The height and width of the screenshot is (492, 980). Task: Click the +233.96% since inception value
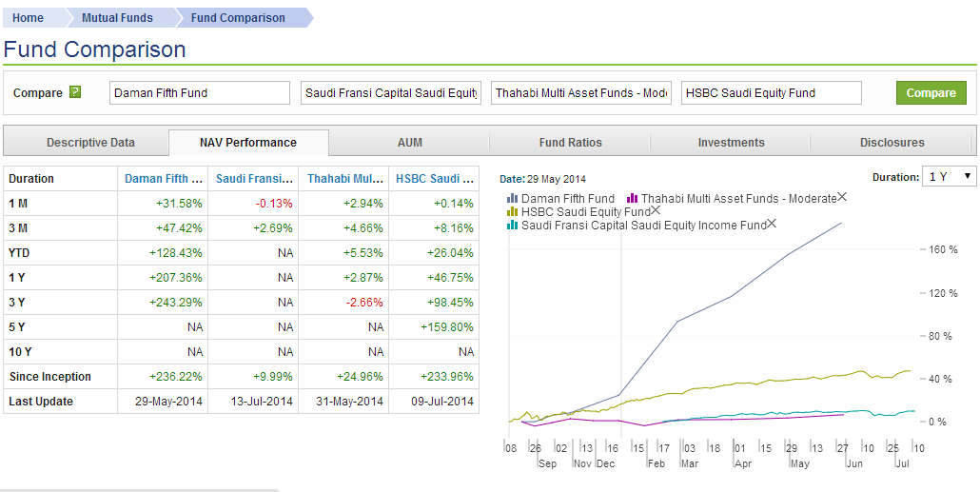[447, 377]
